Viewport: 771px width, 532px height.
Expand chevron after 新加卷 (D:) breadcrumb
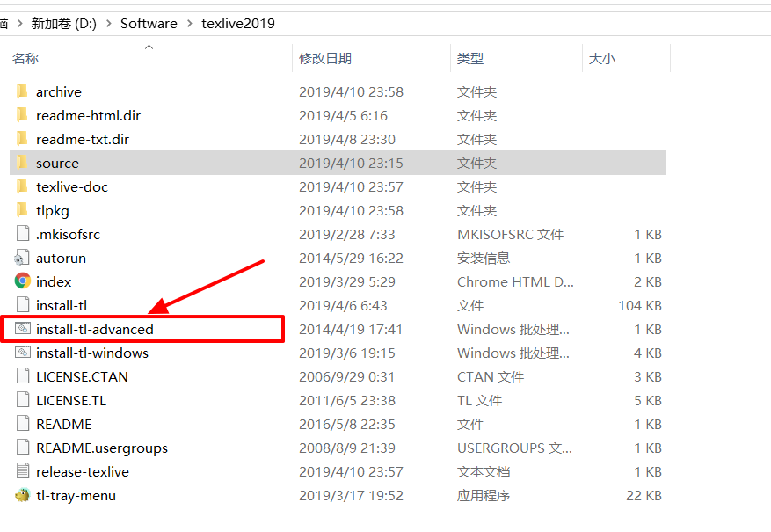point(109,23)
